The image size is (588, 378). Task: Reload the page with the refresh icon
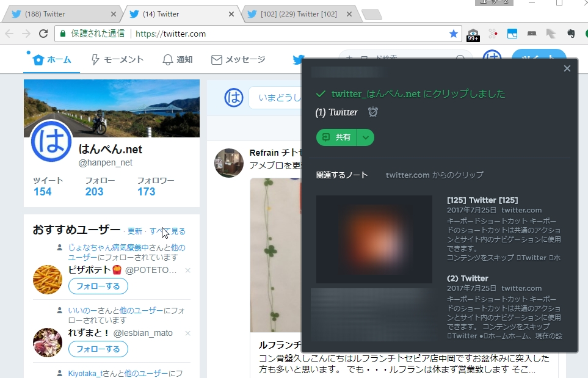tap(43, 34)
